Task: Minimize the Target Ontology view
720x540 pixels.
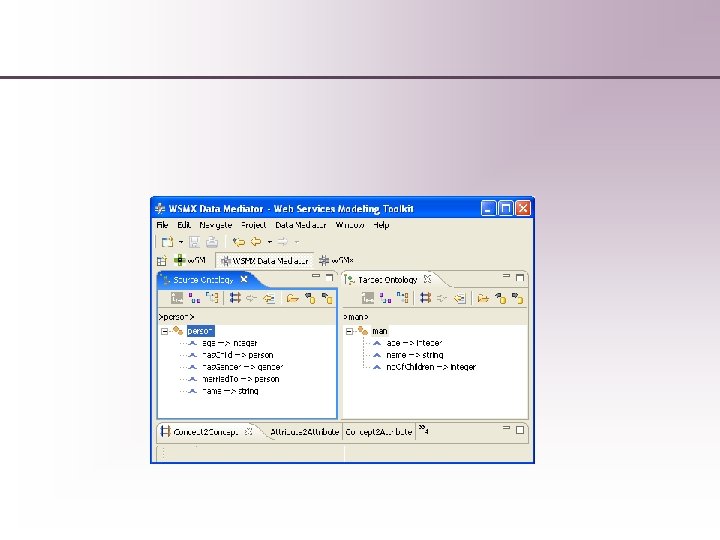Action: point(506,276)
